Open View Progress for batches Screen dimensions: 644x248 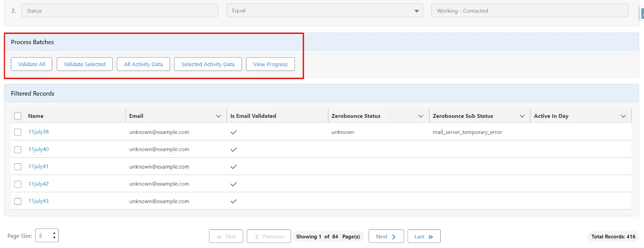(270, 64)
